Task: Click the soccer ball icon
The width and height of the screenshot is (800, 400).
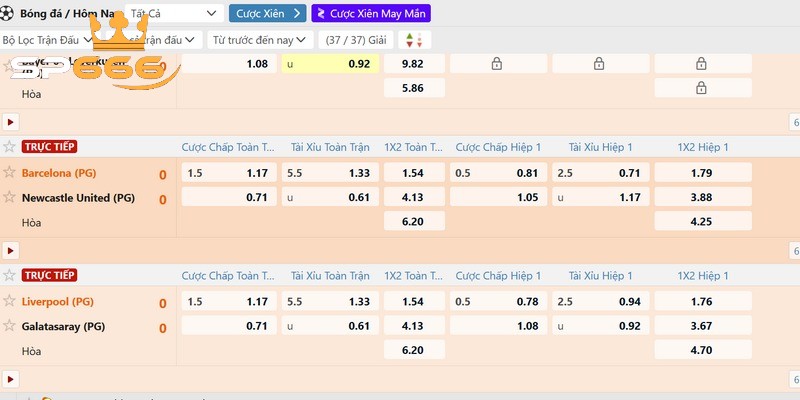Action: coord(7,12)
